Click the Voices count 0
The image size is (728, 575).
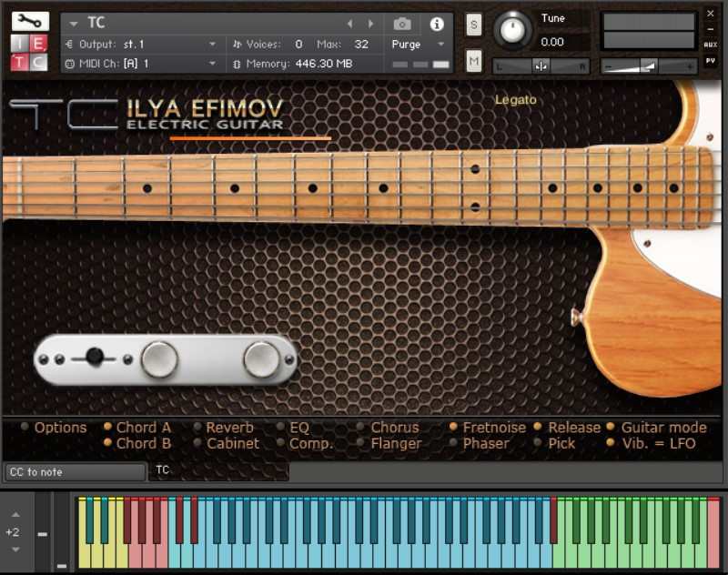coord(299,45)
